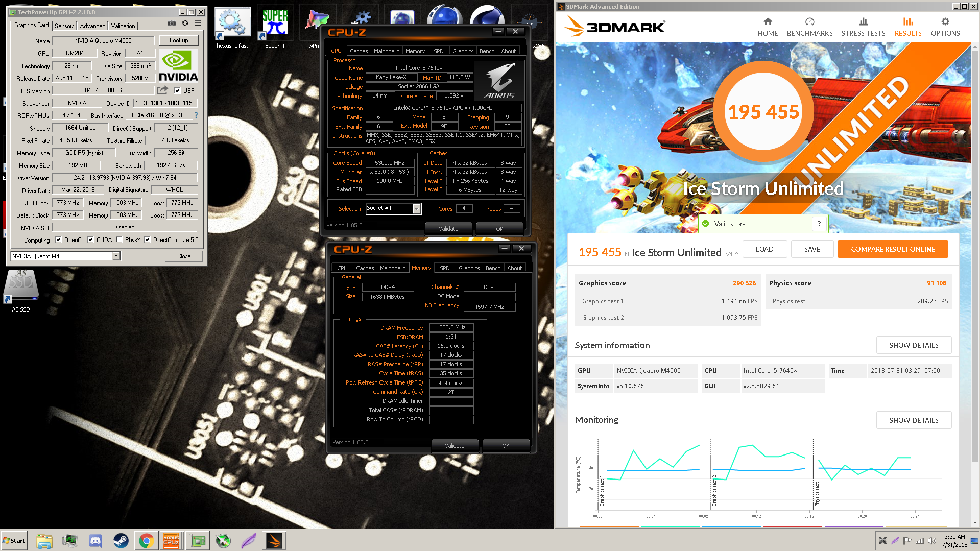Image resolution: width=980 pixels, height=551 pixels.
Task: Switch to GPU-Z Sensors tab
Action: (64, 26)
